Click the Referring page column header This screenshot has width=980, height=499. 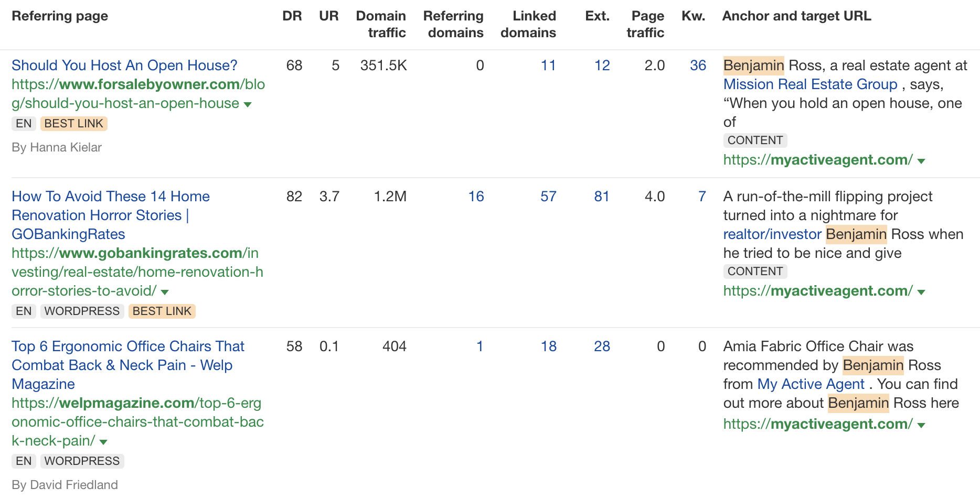[59, 16]
